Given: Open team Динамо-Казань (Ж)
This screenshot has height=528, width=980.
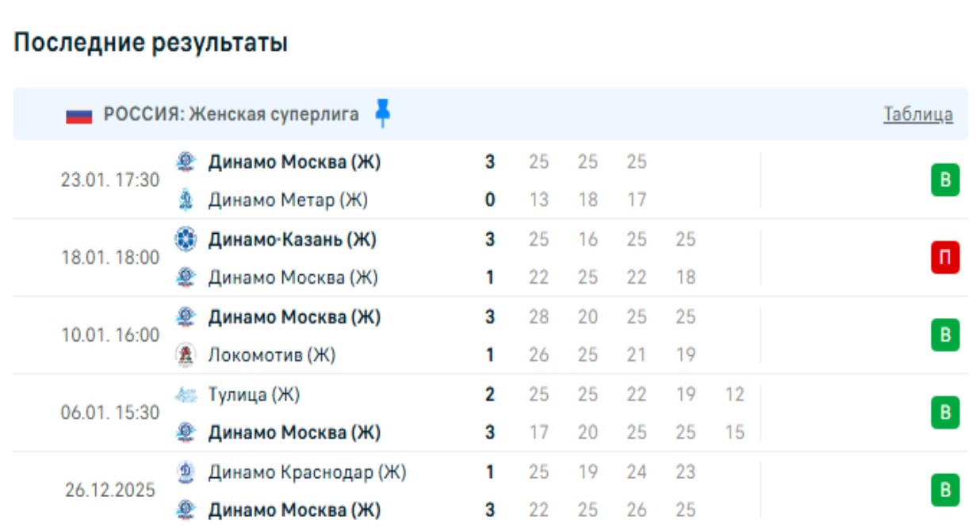Looking at the screenshot, I should coord(292,239).
